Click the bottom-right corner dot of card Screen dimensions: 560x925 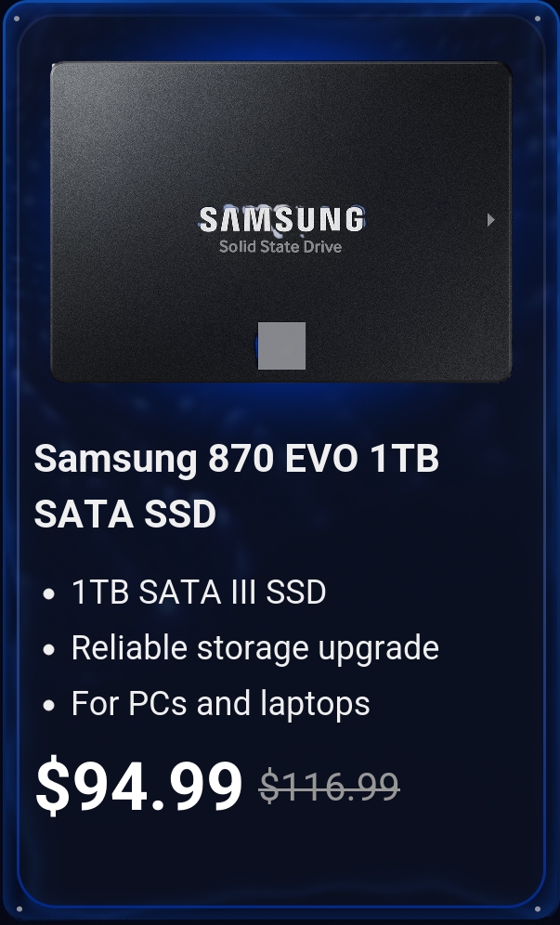537,909
